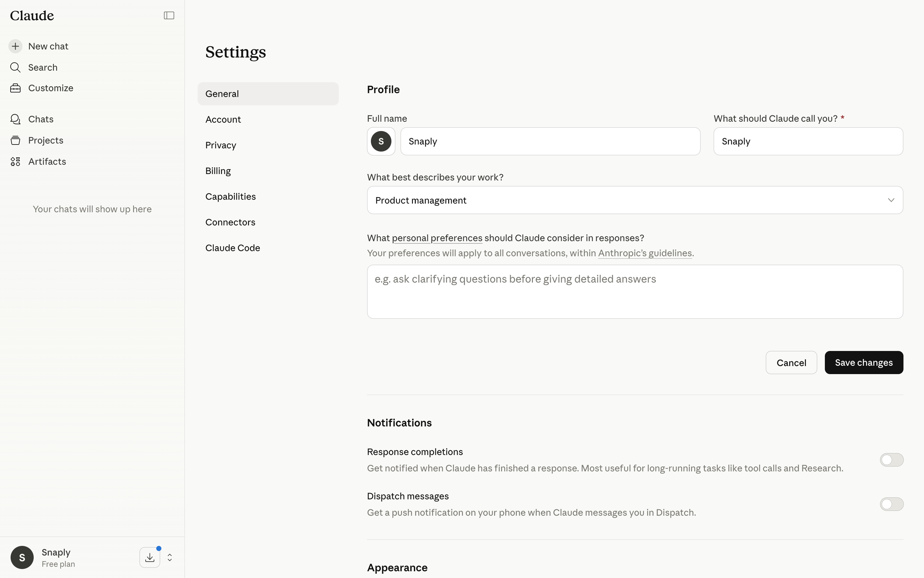Click the Appearance section heading
This screenshot has height=578, width=924.
click(x=397, y=568)
